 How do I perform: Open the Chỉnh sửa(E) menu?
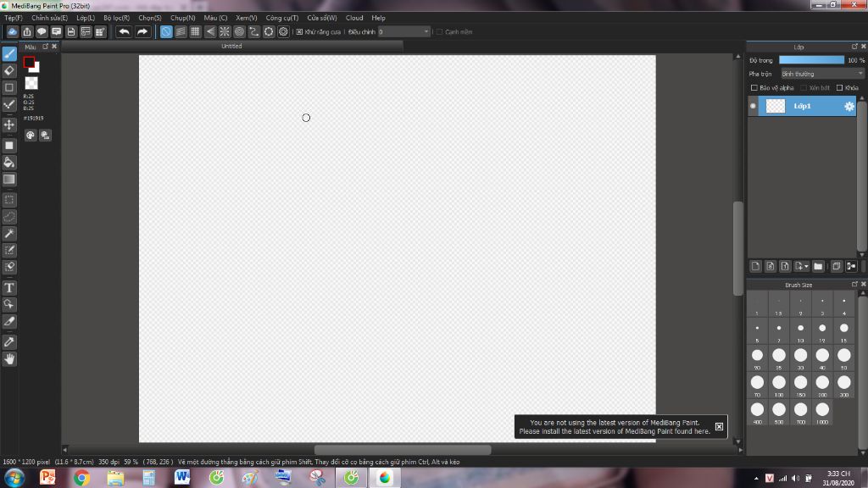[x=49, y=18]
